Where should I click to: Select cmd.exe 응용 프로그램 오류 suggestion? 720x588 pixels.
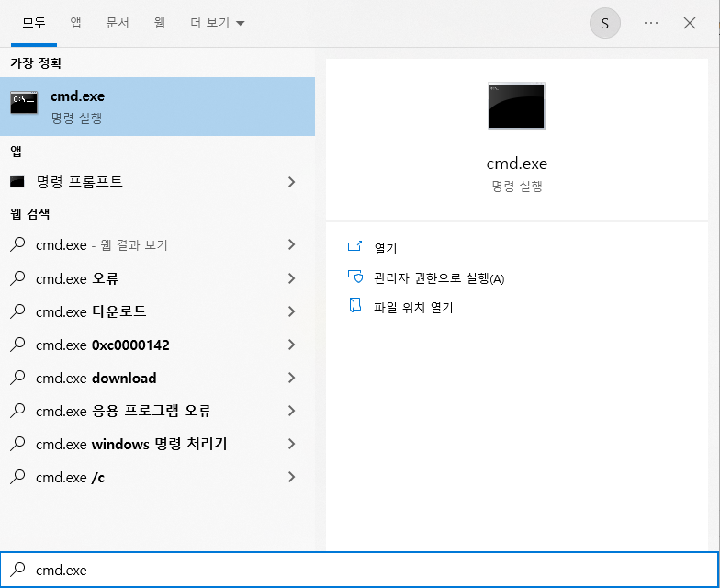158,411
